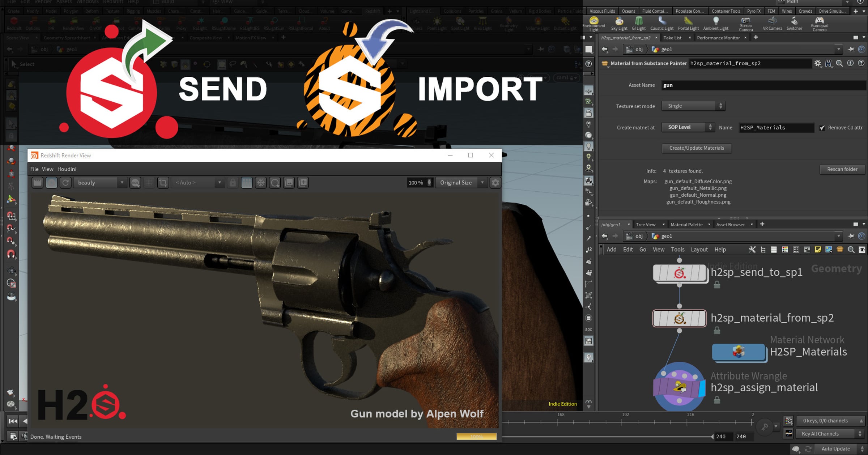Click the add snapshot plus icon in Render View

[303, 183]
